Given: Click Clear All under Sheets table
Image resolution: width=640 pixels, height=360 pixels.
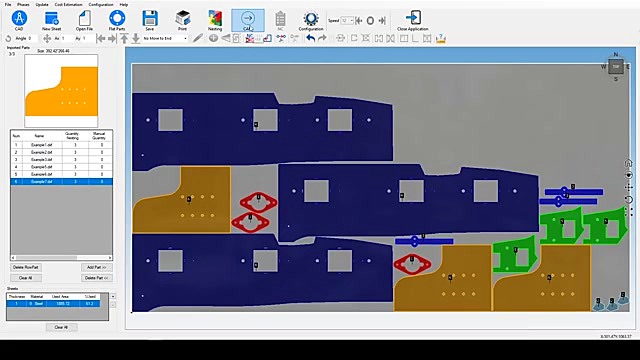Looking at the screenshot, I should click(x=61, y=327).
